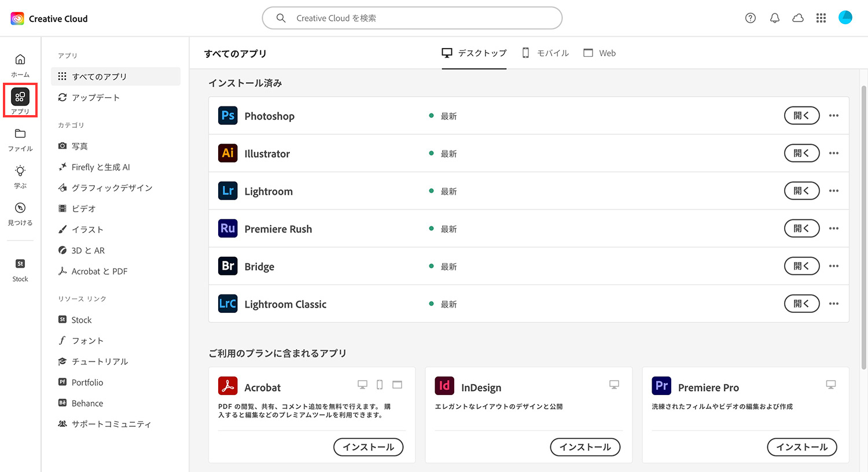The image size is (868, 472).
Task: Click the Lightroom app icon
Action: [228, 191]
